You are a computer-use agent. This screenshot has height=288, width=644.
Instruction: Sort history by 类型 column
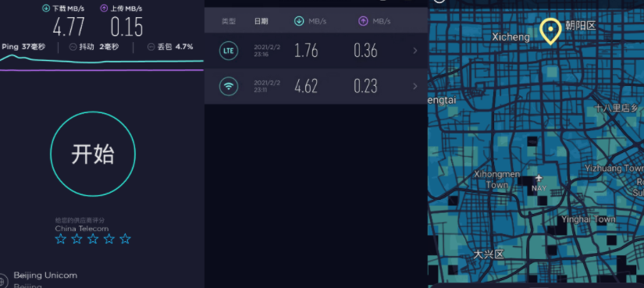[229, 21]
